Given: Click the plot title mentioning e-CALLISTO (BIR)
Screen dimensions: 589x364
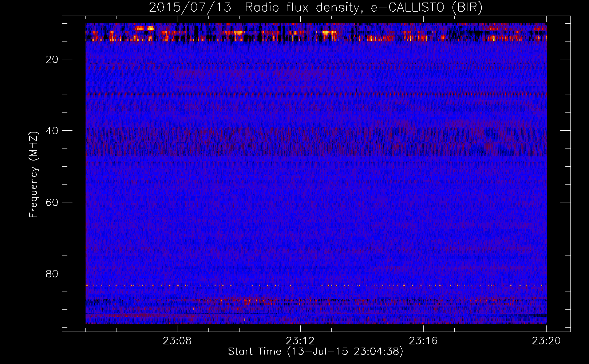Looking at the screenshot, I should (316, 8).
